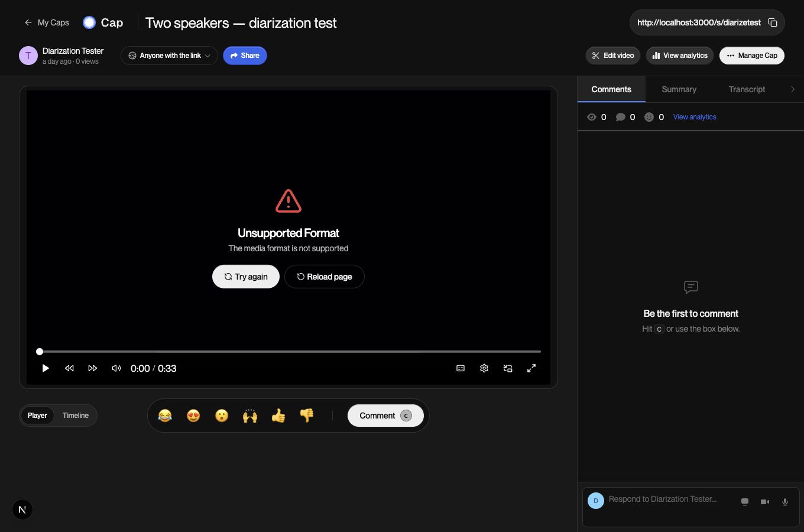
Task: Mute the video with the volume icon
Action: [116, 368]
